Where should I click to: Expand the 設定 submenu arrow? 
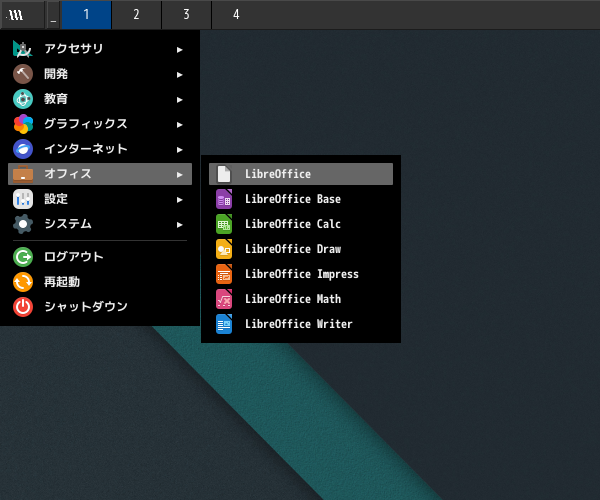179,199
